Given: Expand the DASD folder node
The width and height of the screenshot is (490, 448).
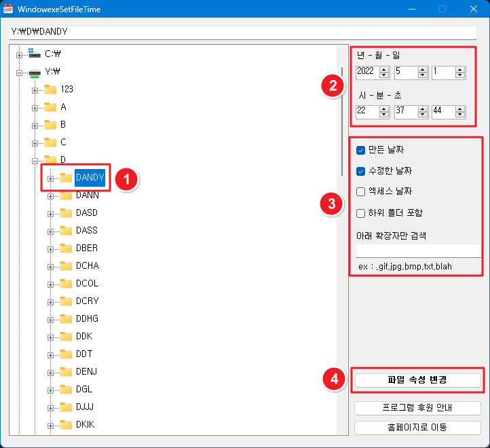Looking at the screenshot, I should coord(50,213).
